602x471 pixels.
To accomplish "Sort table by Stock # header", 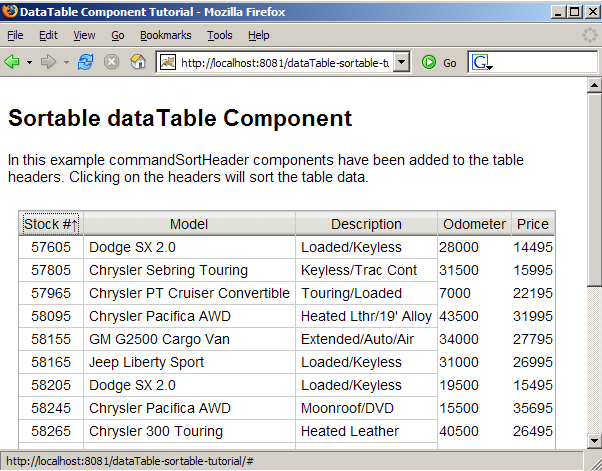I will coord(50,224).
